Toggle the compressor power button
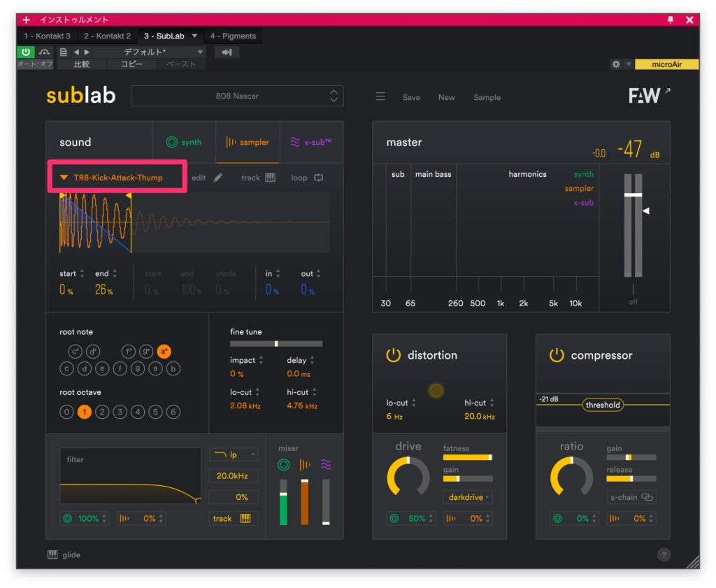 point(557,355)
